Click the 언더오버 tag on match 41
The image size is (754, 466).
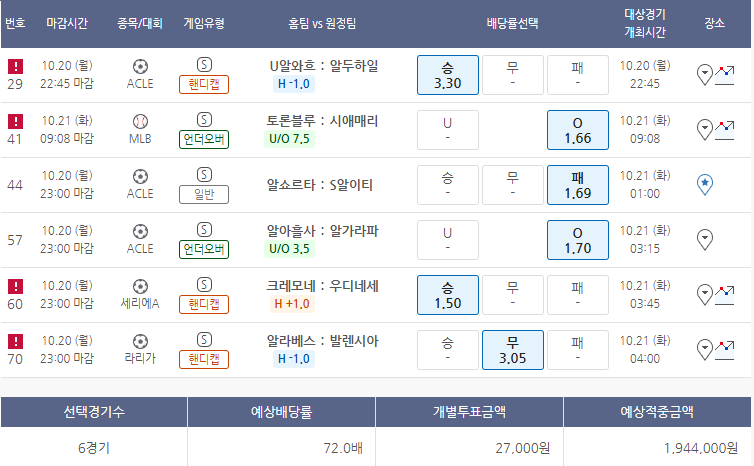(204, 139)
